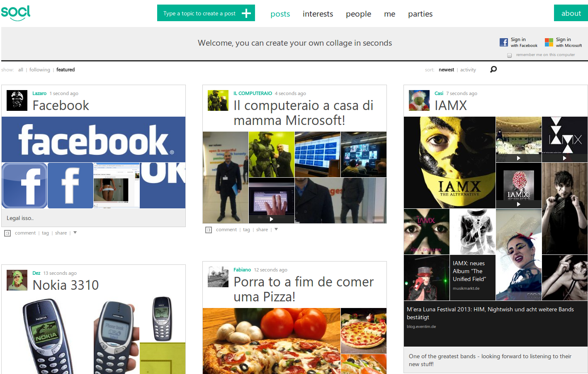Navigate to the parties tab
The width and height of the screenshot is (588, 374).
tap(420, 14)
